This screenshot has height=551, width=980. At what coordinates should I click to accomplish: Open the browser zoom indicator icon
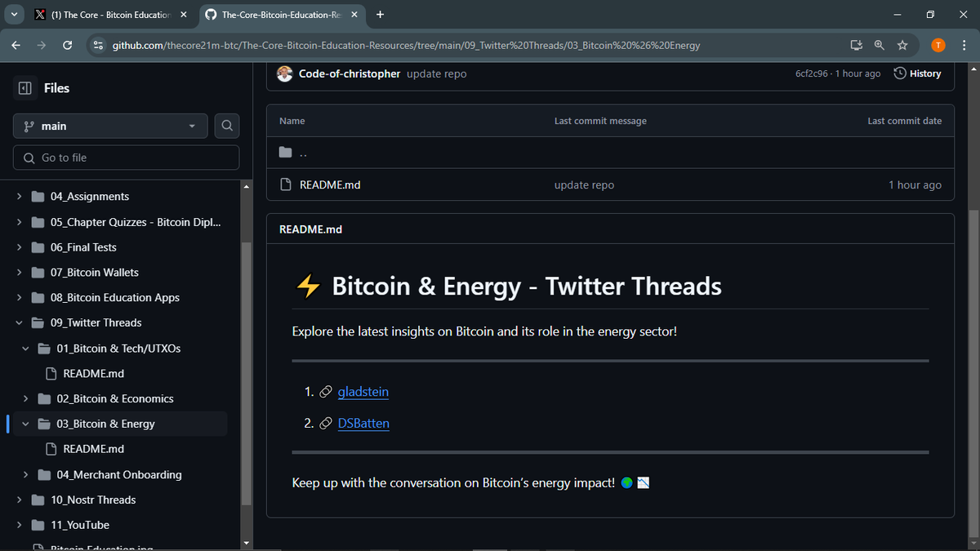(879, 45)
